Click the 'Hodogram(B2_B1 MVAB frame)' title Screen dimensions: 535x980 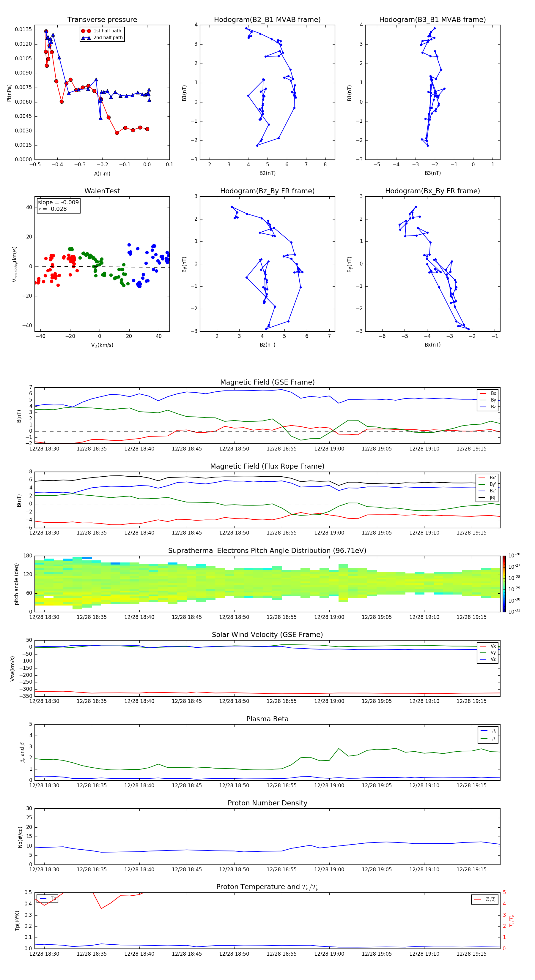pos(267,20)
